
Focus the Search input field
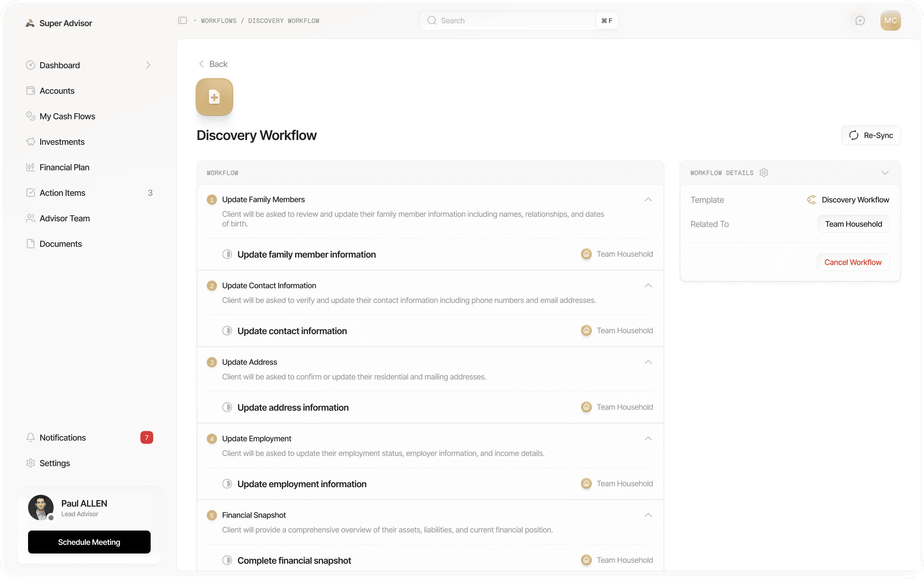(x=518, y=21)
